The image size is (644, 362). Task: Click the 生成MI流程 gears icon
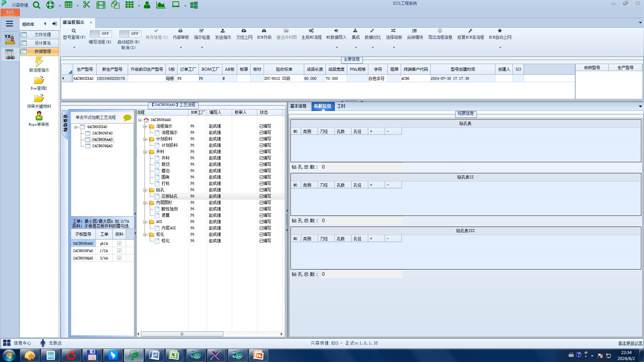311,31
